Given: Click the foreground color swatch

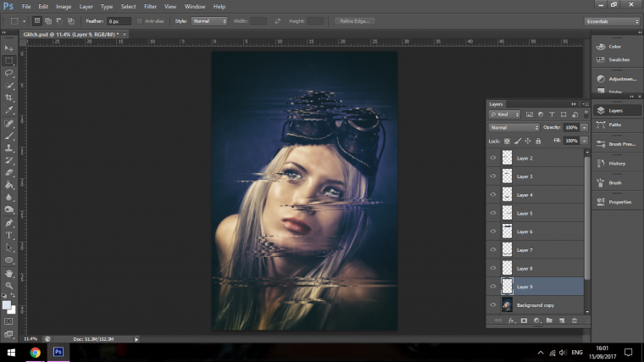Looking at the screenshot, I should (6, 305).
